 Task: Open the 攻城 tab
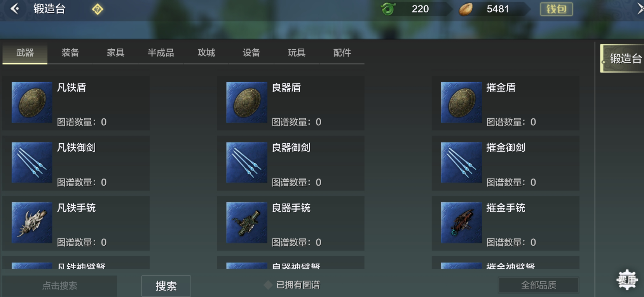[x=206, y=53]
